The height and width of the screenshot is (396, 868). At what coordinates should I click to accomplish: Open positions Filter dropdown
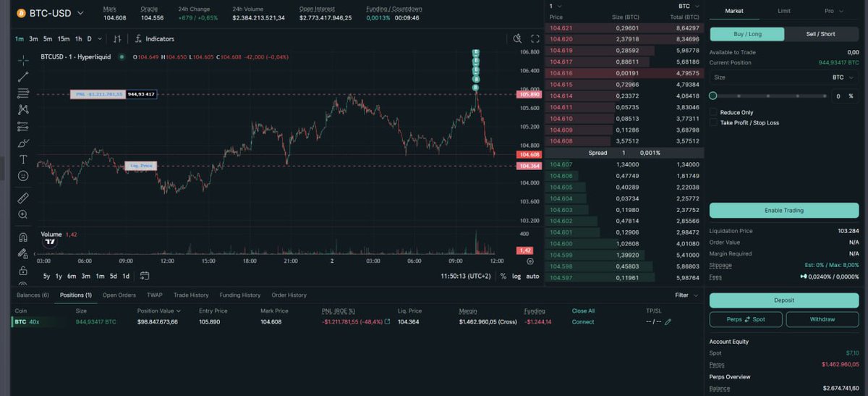point(686,295)
